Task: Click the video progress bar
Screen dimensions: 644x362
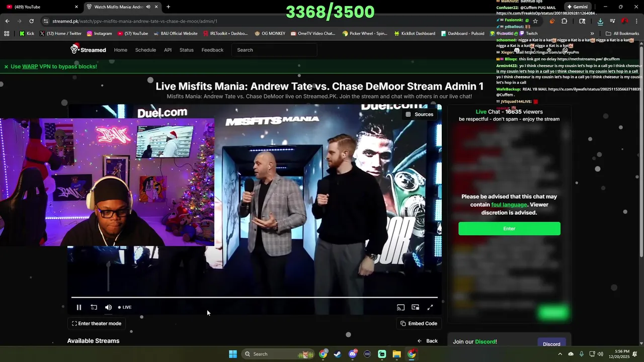Action: pos(255,298)
